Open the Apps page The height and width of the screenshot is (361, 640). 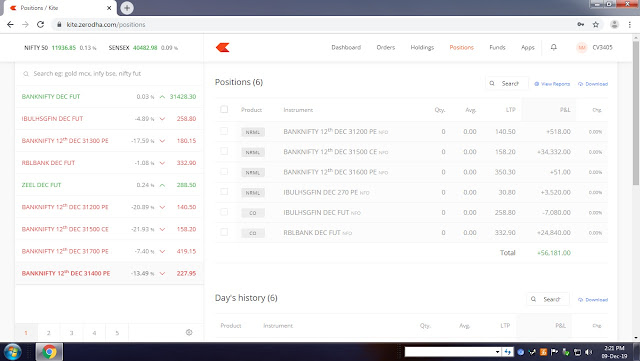pos(528,47)
